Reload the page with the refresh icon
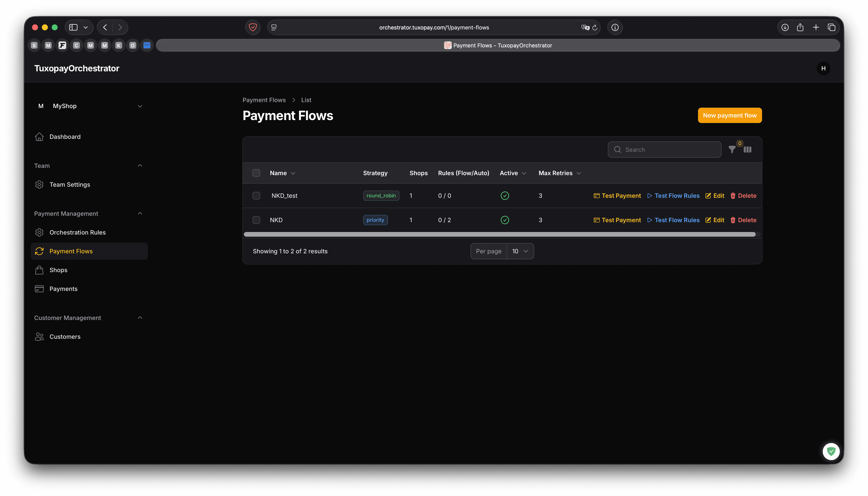This screenshot has width=868, height=496. (x=595, y=28)
